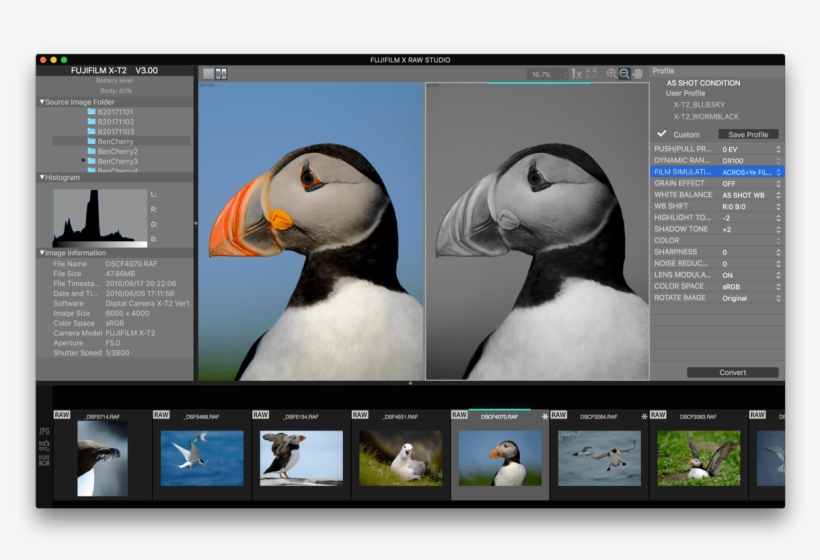Select the DSCF3264.RAF flying bird thumbnail
The width and height of the screenshot is (820, 560).
click(x=599, y=458)
